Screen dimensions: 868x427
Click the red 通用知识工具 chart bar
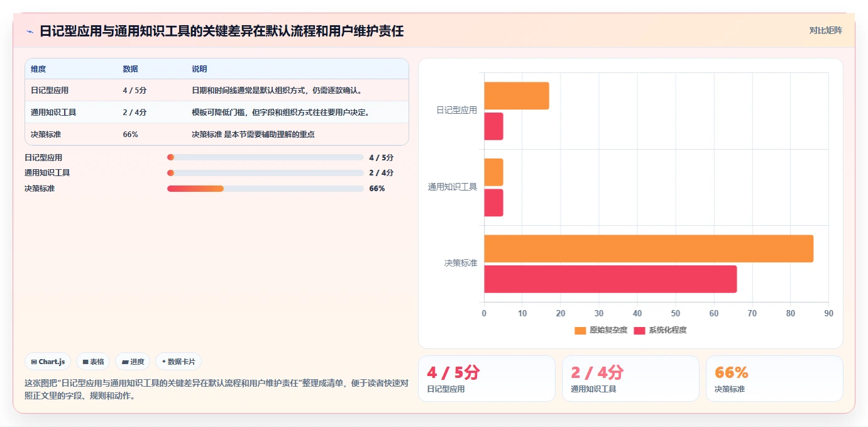[493, 202]
